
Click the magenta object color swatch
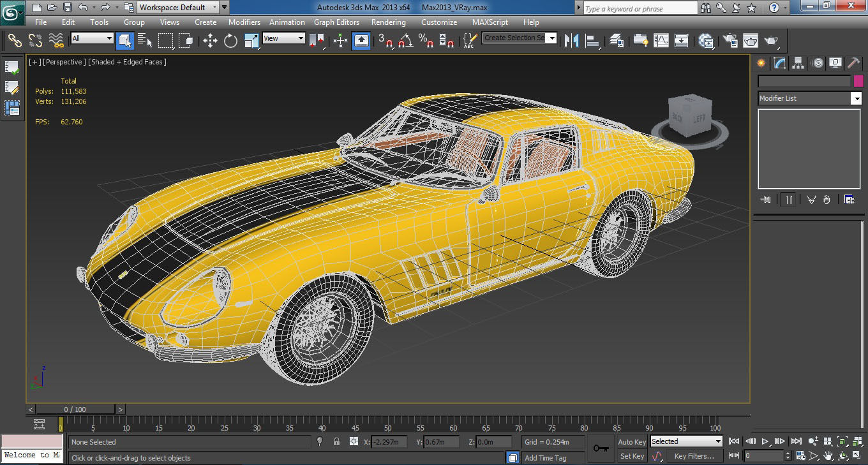(x=858, y=81)
